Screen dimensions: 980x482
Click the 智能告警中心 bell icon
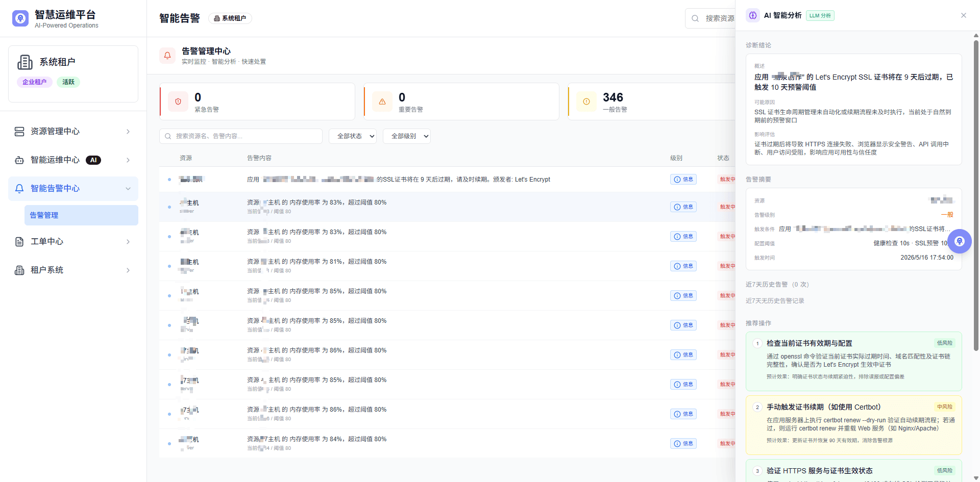[19, 189]
